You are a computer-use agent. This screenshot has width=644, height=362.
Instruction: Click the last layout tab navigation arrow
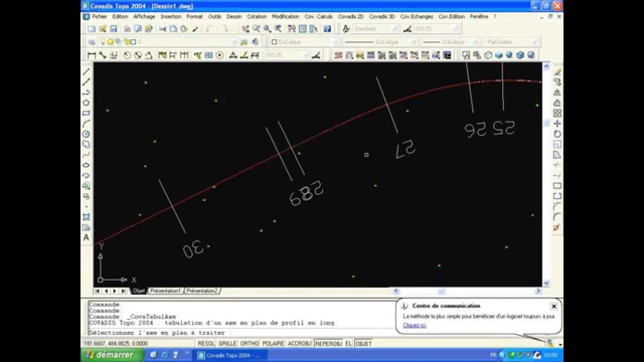[123, 291]
